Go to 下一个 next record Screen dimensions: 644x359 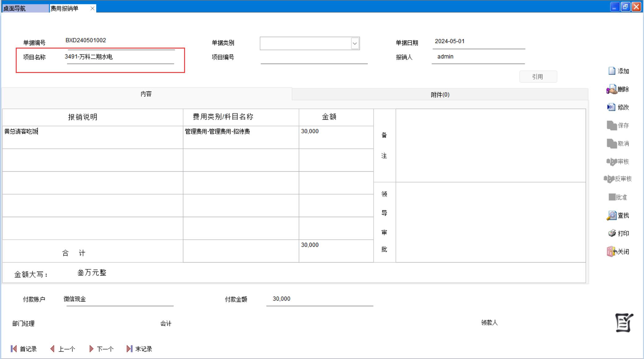click(x=101, y=349)
